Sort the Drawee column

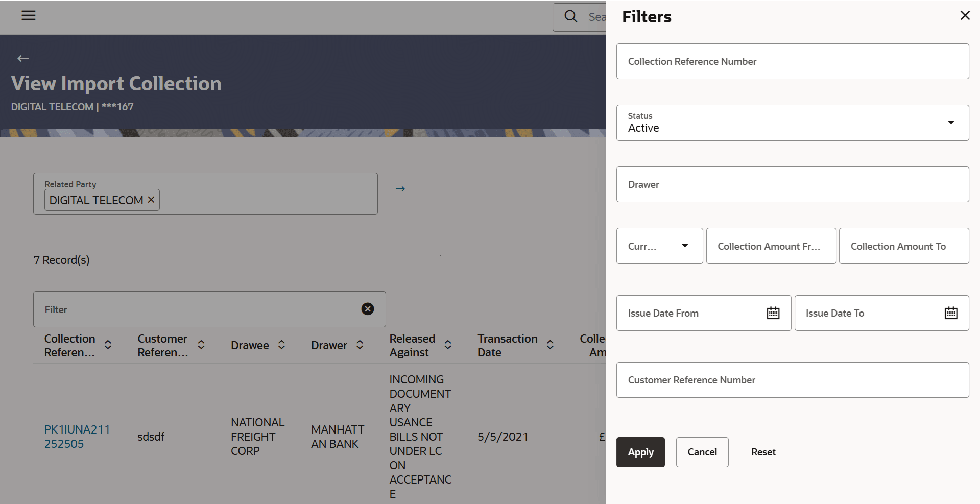coord(281,345)
